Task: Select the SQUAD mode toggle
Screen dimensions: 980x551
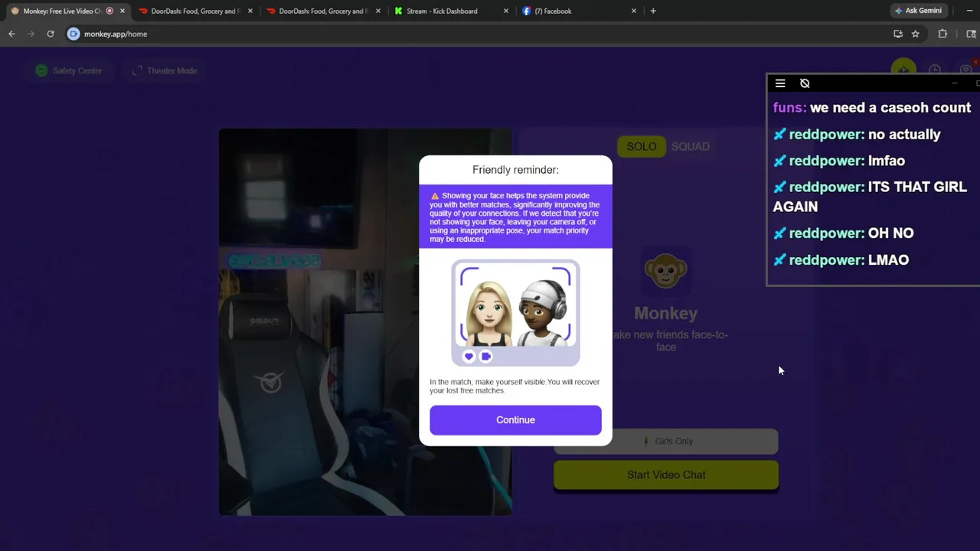Action: point(691,146)
